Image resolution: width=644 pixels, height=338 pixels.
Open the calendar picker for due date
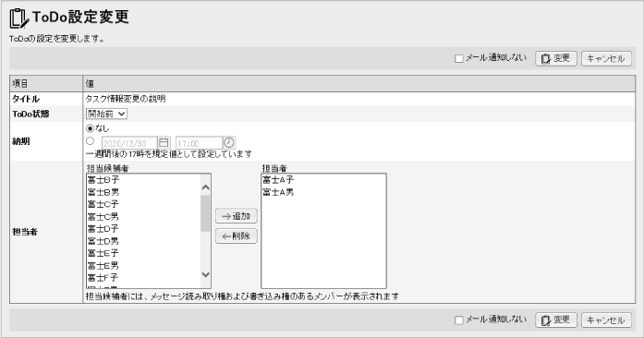click(164, 143)
